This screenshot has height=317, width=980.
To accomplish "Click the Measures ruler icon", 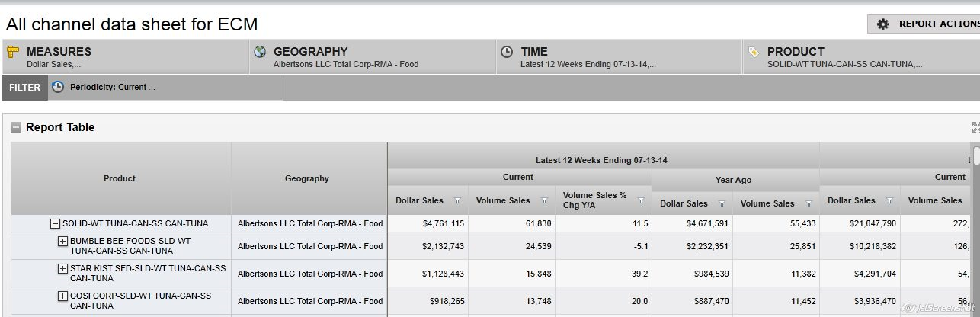I will (x=13, y=52).
